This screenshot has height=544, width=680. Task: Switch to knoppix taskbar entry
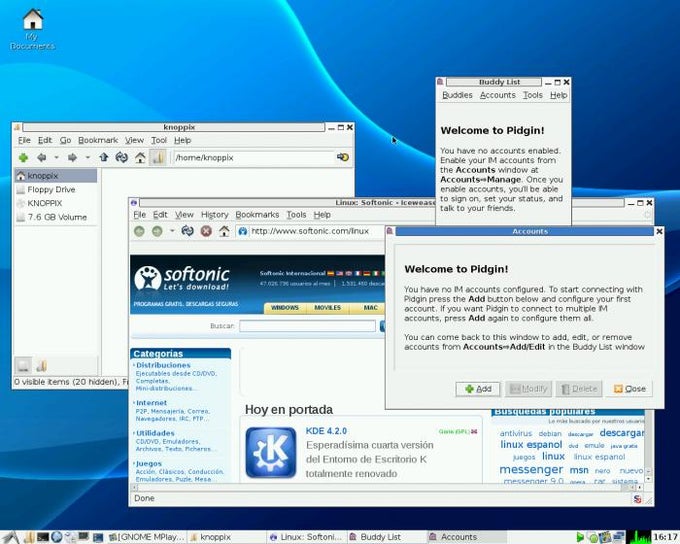[227, 537]
